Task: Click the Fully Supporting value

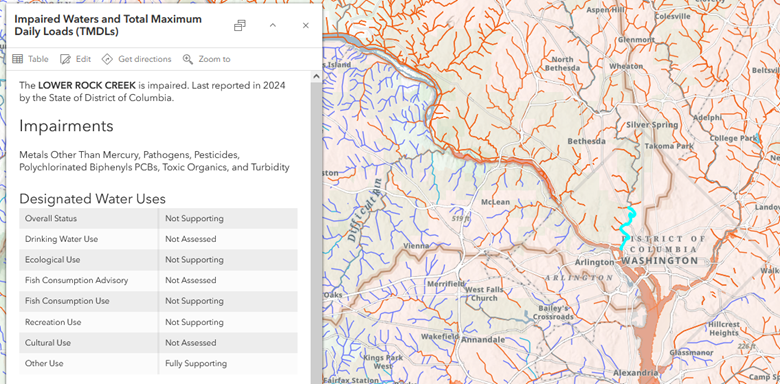Action: pyautogui.click(x=196, y=364)
